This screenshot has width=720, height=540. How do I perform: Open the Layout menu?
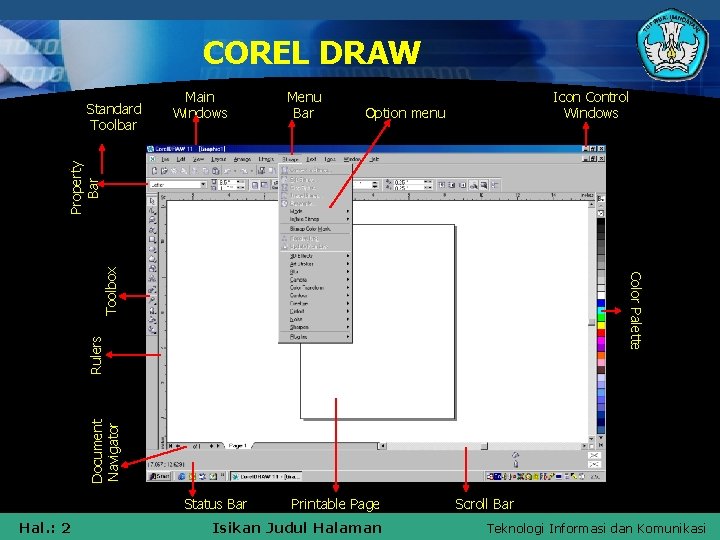tap(218, 159)
